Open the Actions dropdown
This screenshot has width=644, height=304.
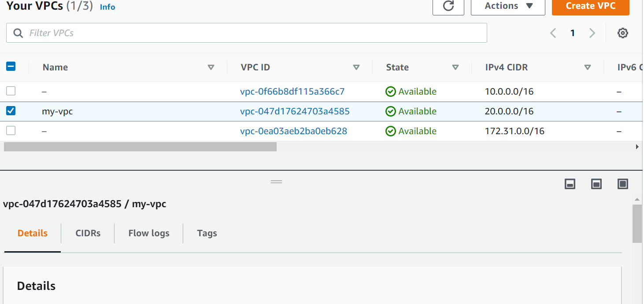pos(507,6)
